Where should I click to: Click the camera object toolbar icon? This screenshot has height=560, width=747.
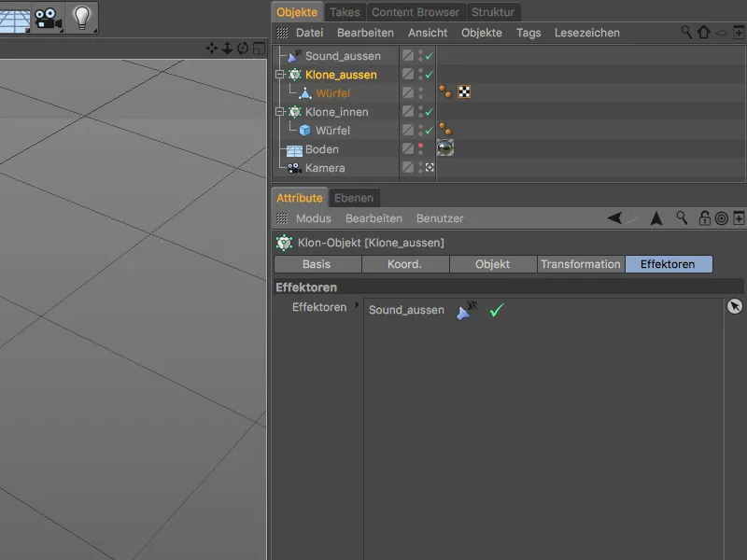click(49, 18)
